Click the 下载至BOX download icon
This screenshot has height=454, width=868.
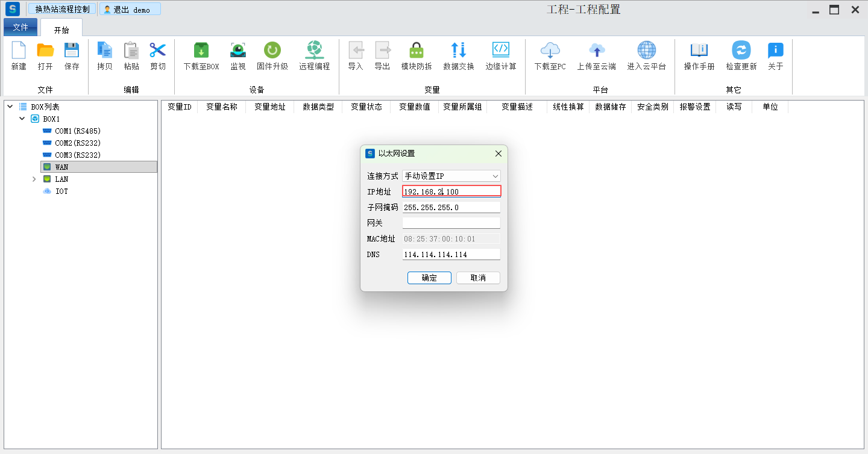pyautogui.click(x=201, y=51)
